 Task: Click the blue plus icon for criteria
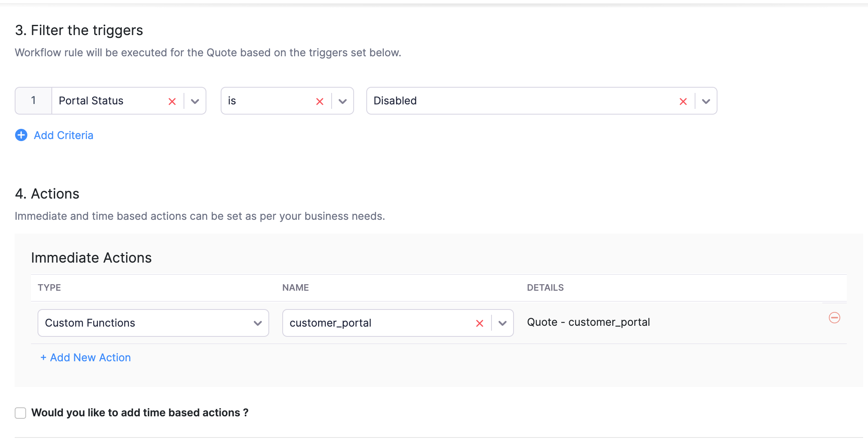(21, 135)
